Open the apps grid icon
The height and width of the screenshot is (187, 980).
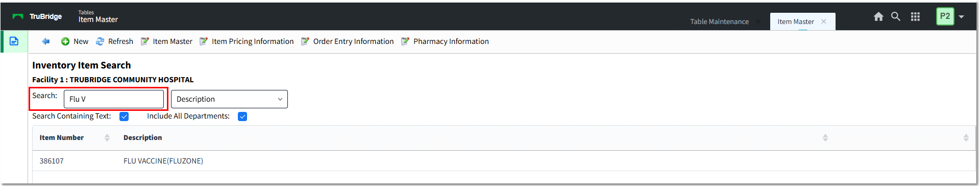click(x=915, y=17)
